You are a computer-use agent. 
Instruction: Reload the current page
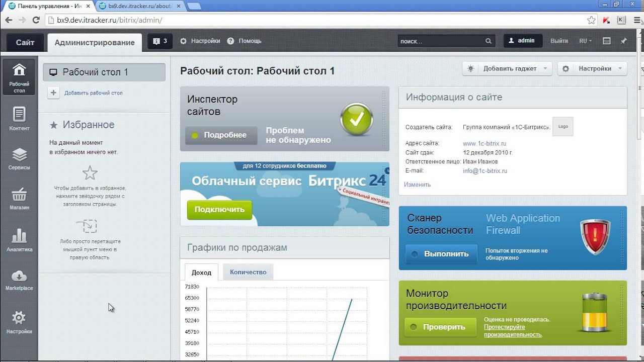coord(36,20)
